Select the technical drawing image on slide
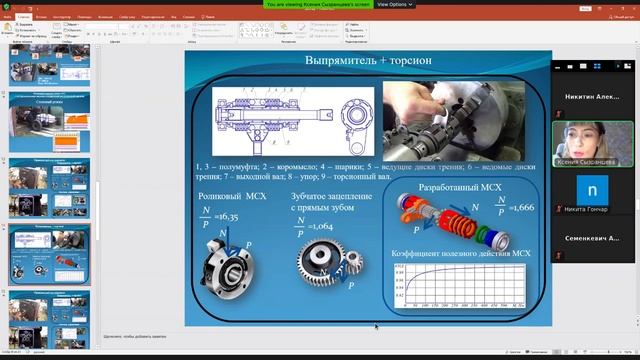 (293, 121)
